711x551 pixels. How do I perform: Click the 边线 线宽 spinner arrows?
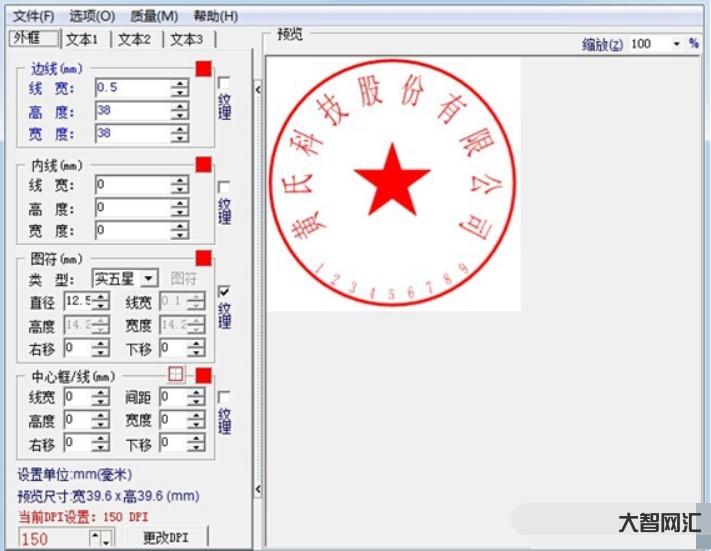(179, 88)
